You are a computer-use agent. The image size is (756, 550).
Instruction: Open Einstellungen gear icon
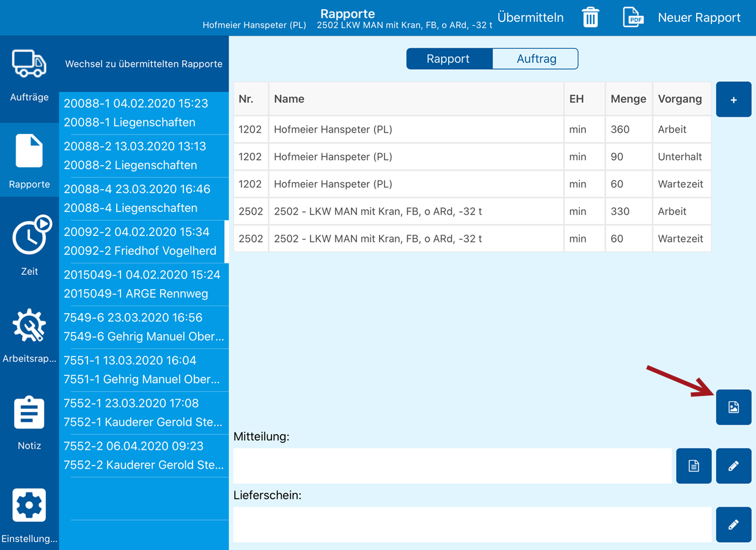(x=29, y=505)
